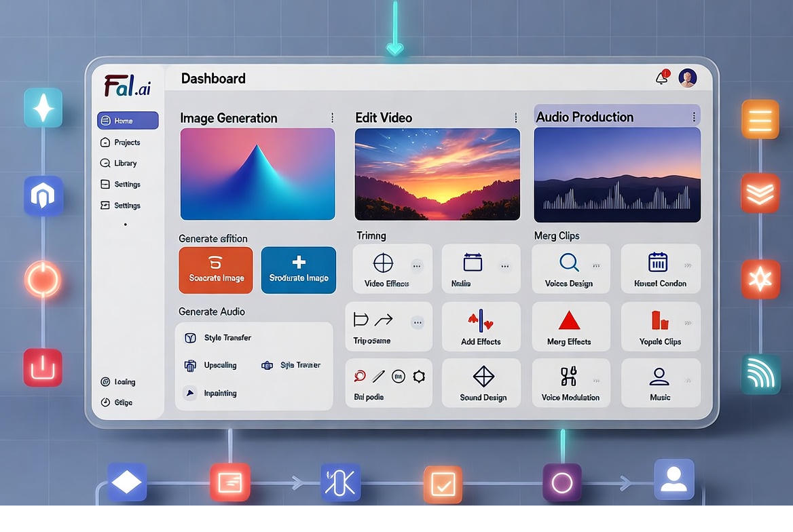Click the Voice Modulation icon

[x=570, y=377]
